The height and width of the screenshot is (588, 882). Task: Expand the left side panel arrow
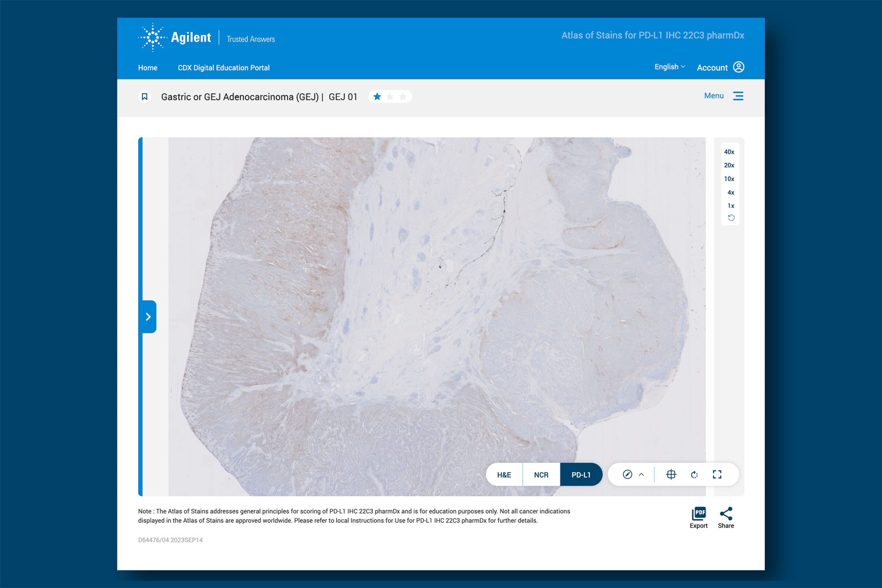(x=148, y=316)
